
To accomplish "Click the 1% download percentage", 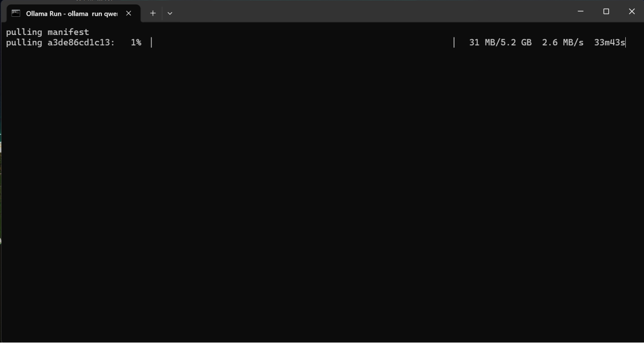I will tap(136, 43).
